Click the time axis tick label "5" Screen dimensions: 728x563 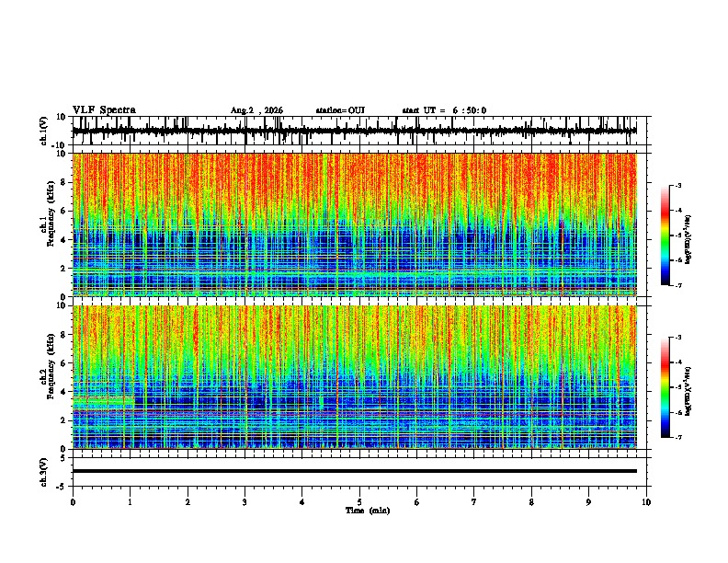click(359, 502)
